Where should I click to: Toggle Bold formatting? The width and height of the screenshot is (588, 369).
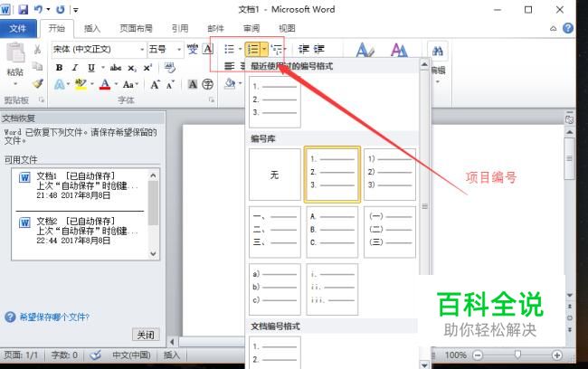(x=59, y=68)
